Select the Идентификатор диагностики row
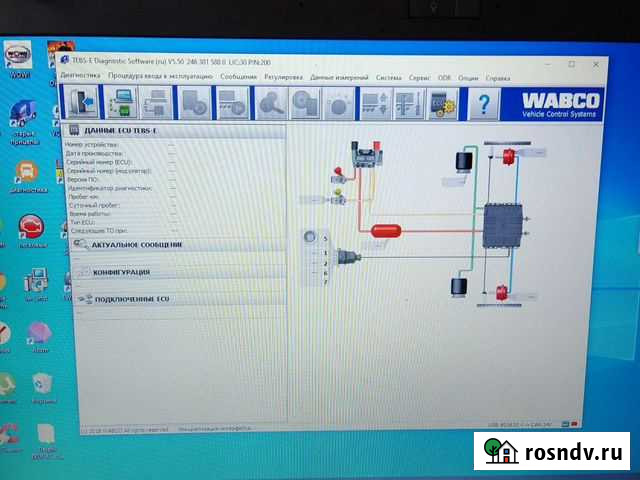This screenshot has height=480, width=640. pos(124,188)
